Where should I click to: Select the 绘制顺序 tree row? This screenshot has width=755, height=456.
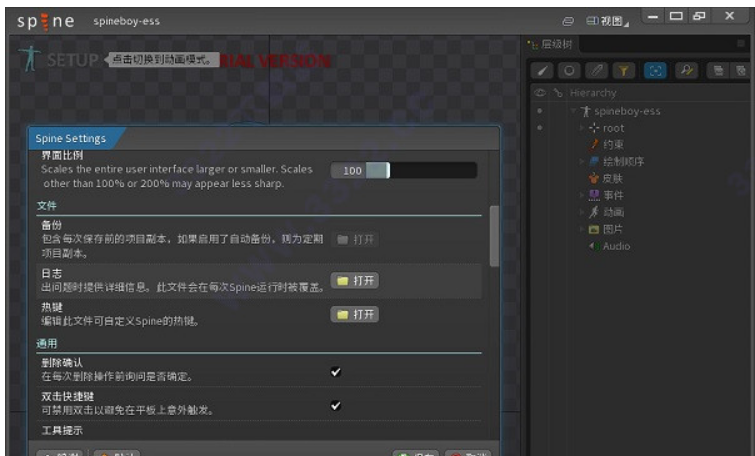click(x=617, y=161)
